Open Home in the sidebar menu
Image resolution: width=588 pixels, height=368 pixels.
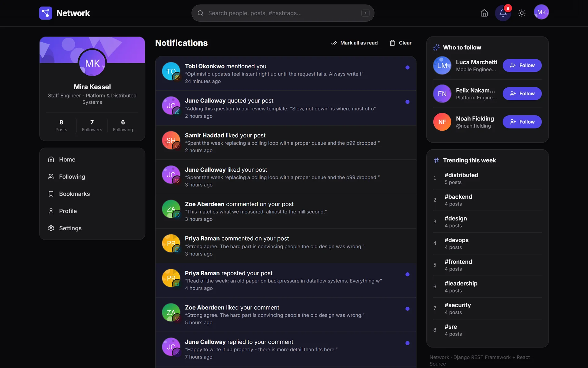92,159
